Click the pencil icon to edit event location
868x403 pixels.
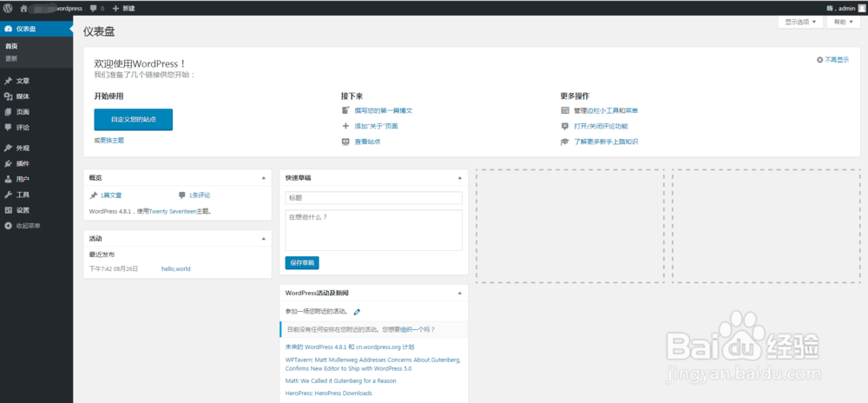[357, 312]
